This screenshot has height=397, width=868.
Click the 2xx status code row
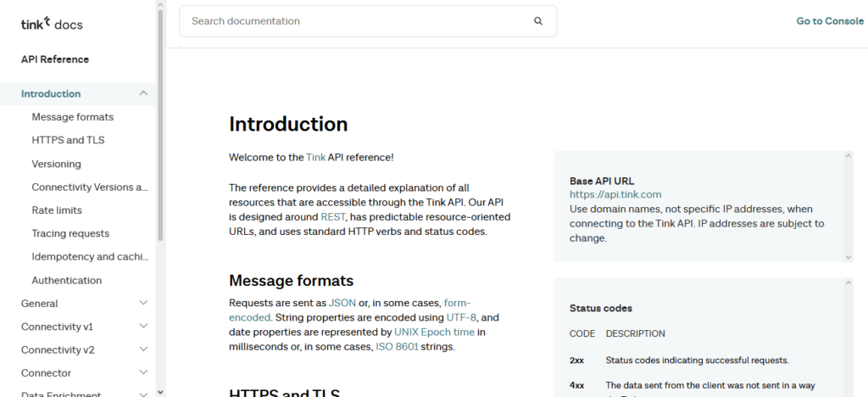coord(679,361)
